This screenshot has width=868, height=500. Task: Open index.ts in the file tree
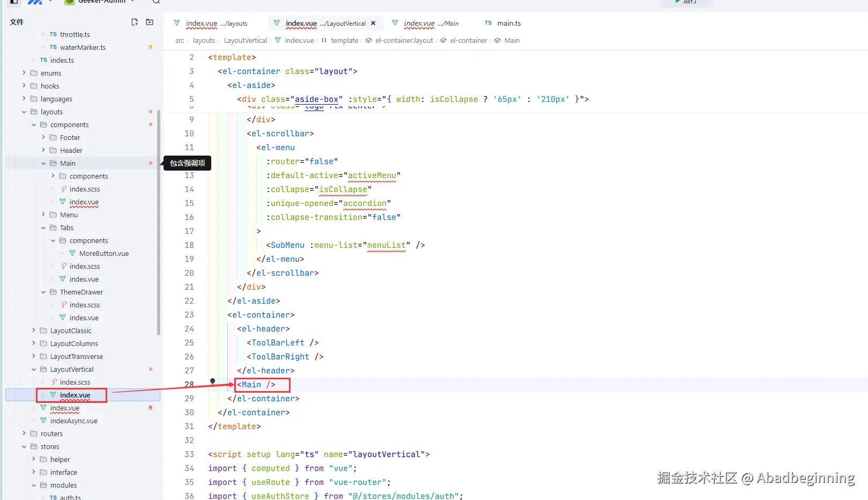point(62,60)
